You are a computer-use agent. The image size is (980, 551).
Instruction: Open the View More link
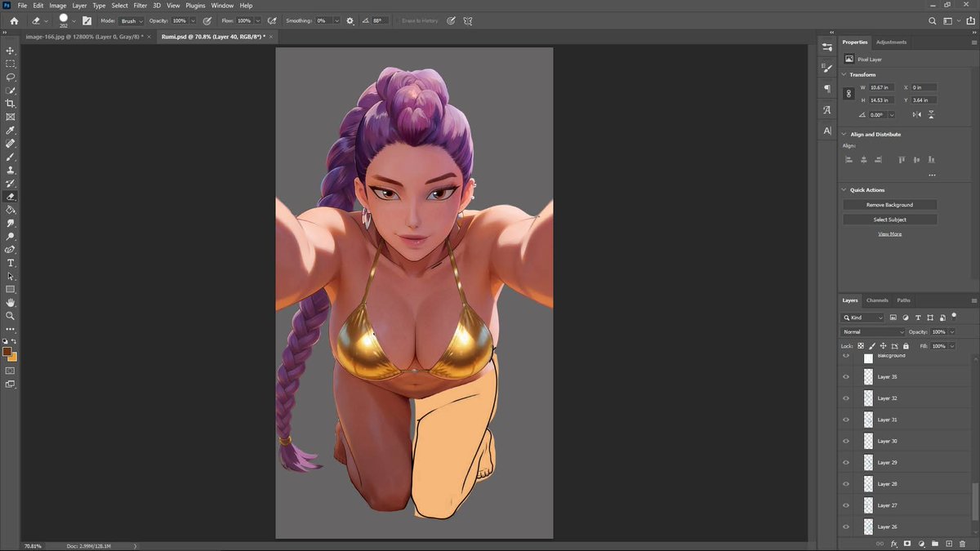tap(890, 234)
